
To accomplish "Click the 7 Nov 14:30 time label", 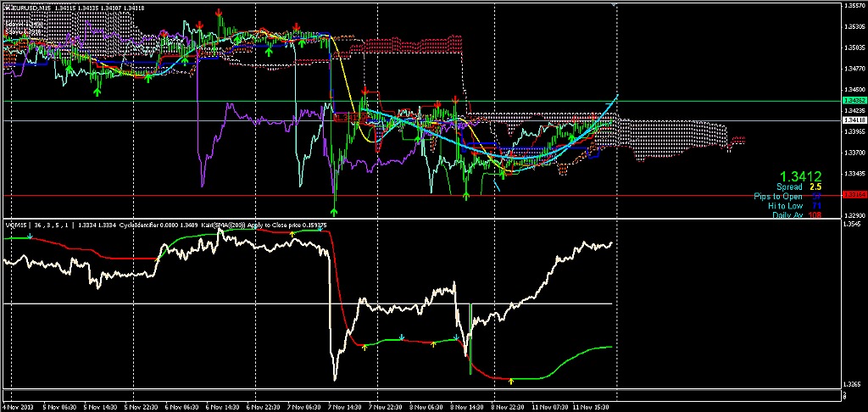I will (344, 406).
